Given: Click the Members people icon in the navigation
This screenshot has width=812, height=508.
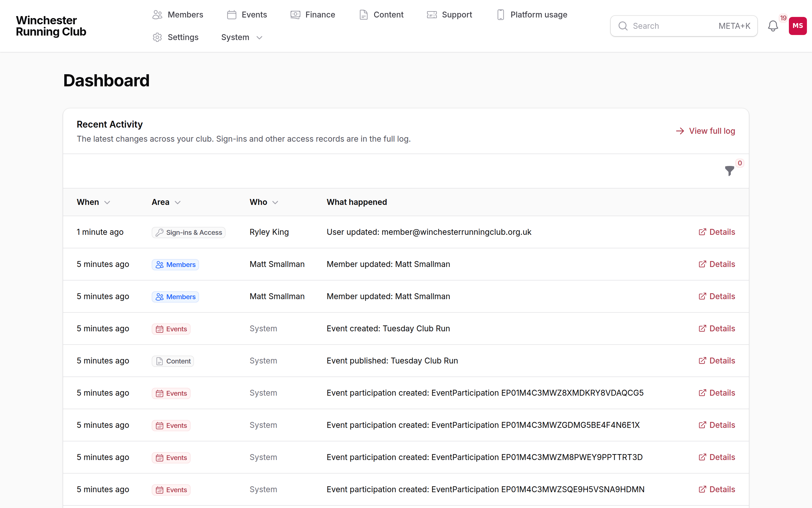Looking at the screenshot, I should point(157,15).
